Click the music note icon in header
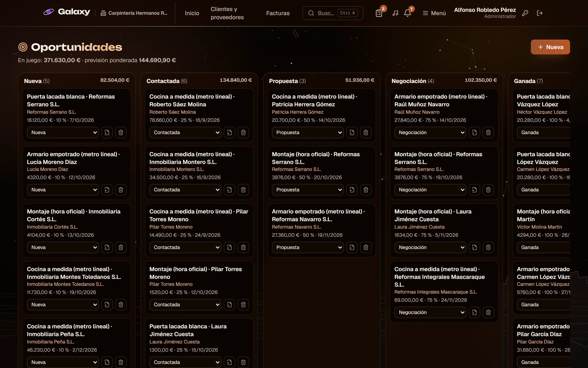The width and height of the screenshot is (588, 368). (x=395, y=13)
